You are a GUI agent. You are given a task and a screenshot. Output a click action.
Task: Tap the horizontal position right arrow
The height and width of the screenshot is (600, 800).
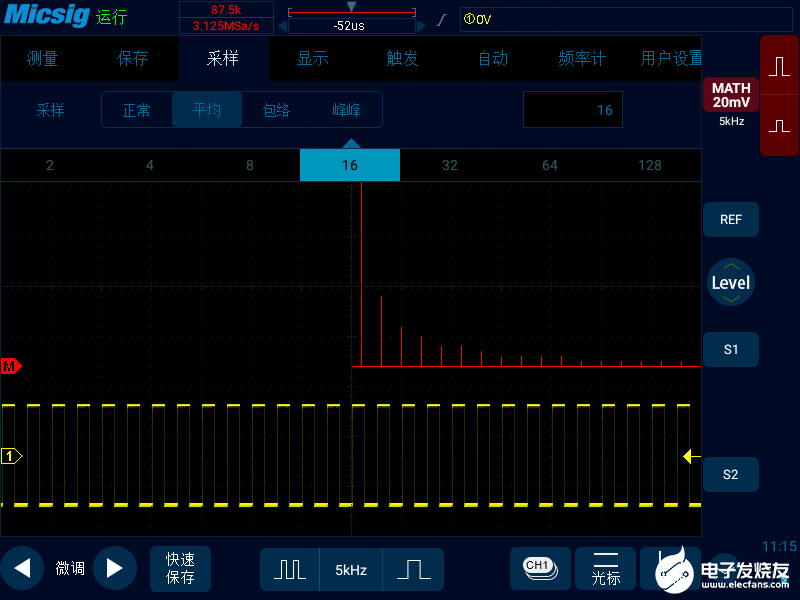coord(421,26)
